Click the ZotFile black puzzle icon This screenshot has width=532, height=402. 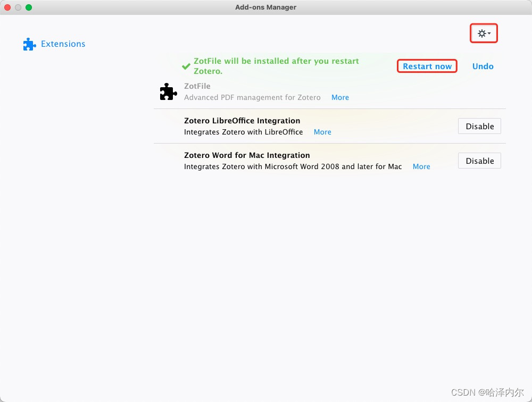pos(168,91)
